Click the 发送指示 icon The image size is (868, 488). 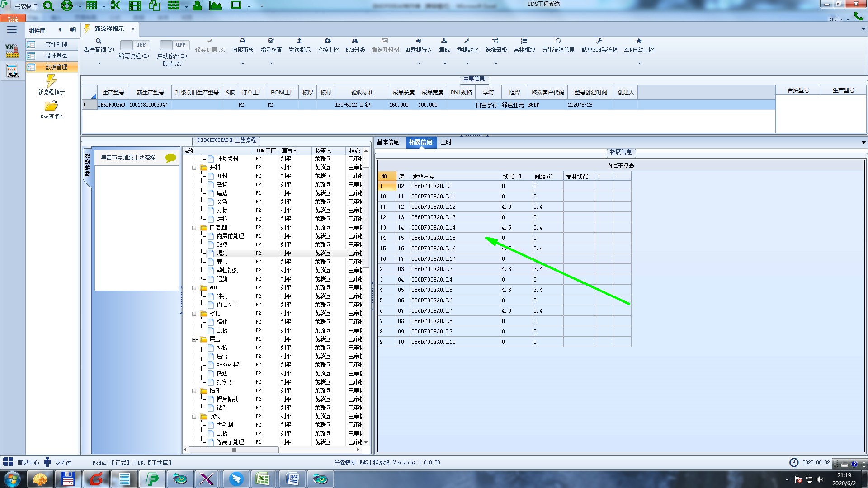299,41
